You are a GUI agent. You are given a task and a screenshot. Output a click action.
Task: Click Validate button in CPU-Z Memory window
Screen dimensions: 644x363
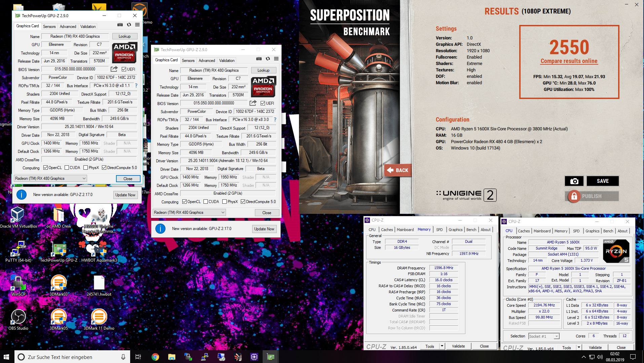(458, 346)
